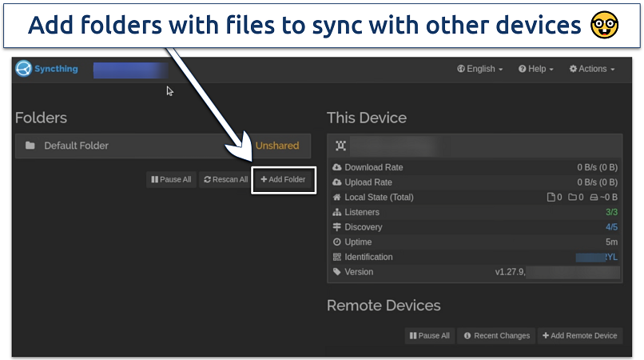Open the English language dropdown
Screen dimensions: 644x360
(x=480, y=69)
